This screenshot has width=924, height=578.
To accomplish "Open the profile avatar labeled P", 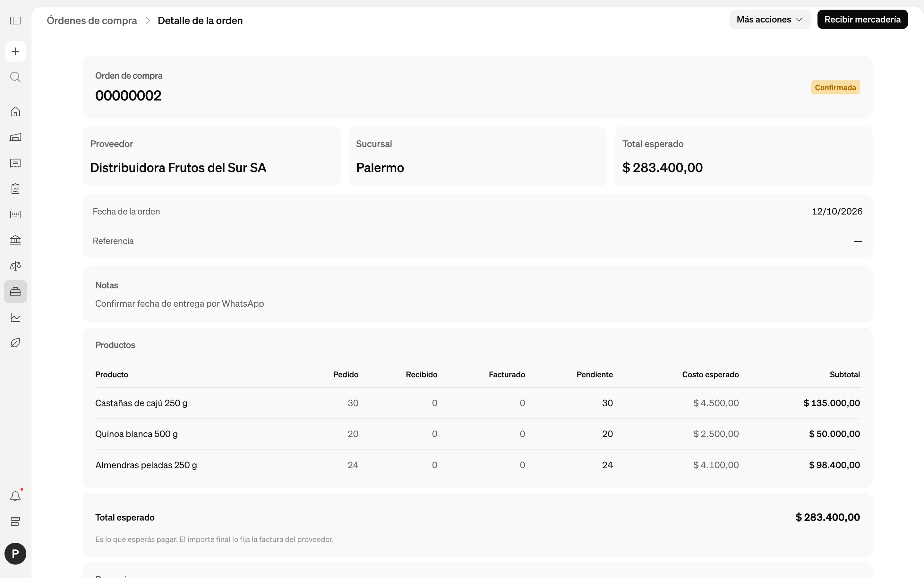I will (15, 554).
